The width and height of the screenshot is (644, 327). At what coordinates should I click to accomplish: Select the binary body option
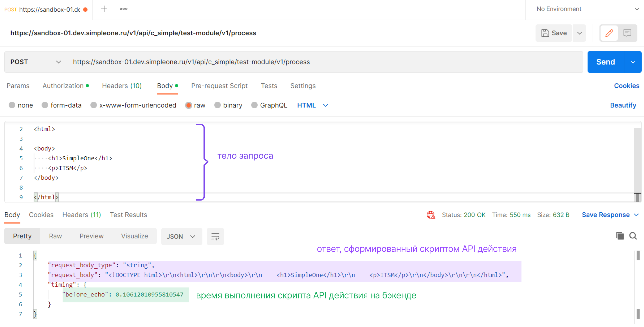(x=218, y=105)
